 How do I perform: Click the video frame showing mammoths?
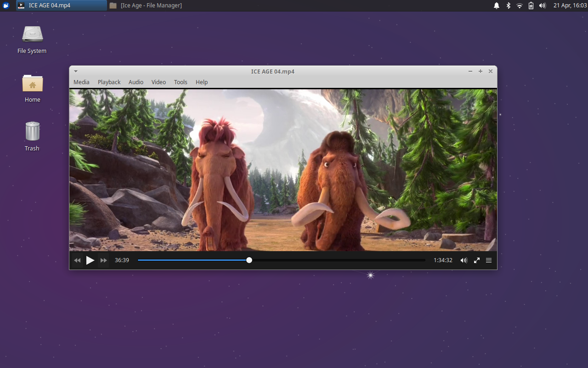(x=283, y=170)
